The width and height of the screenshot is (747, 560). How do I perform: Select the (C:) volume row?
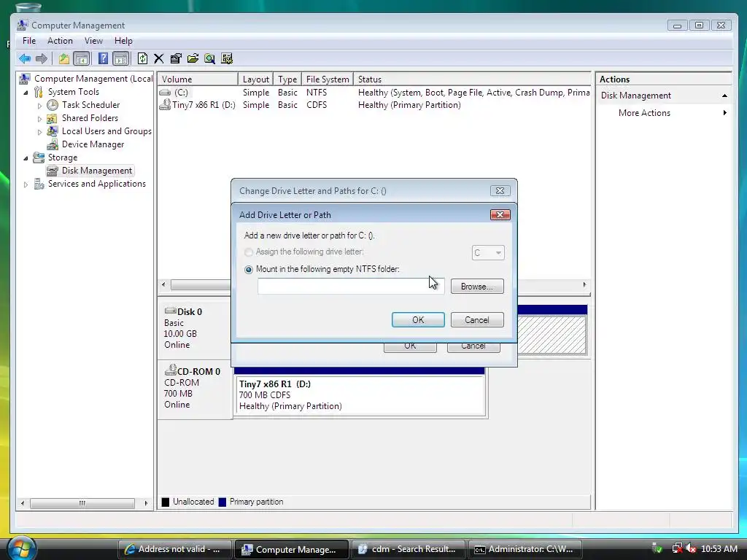tap(374, 93)
